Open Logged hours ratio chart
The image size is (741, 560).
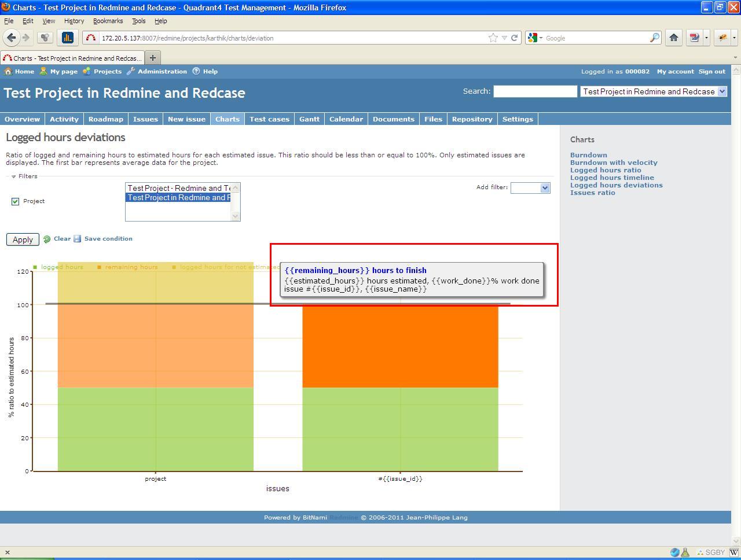point(606,170)
